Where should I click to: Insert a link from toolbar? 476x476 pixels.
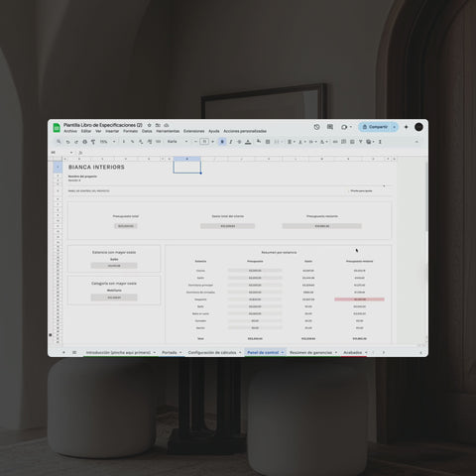click(x=335, y=142)
